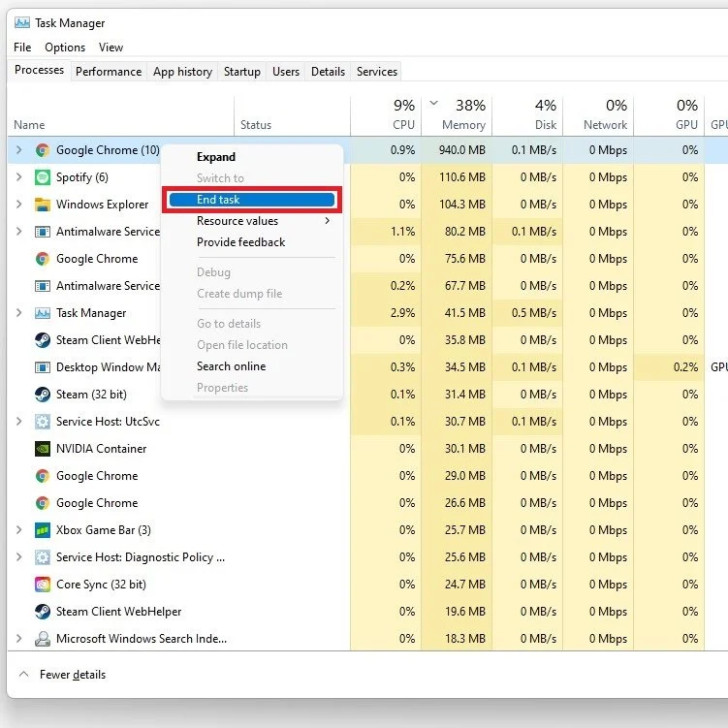Expand the Xbox Game Bar (3) group

(x=18, y=530)
